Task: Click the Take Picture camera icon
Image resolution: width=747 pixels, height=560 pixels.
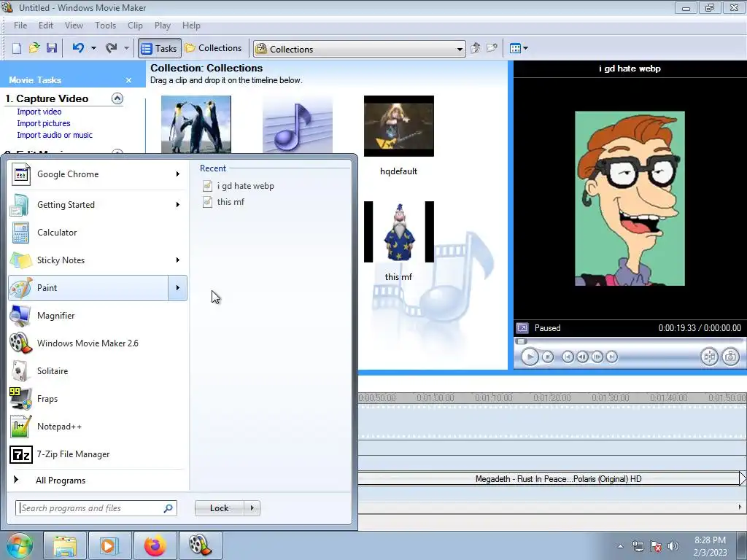Action: [x=731, y=357]
